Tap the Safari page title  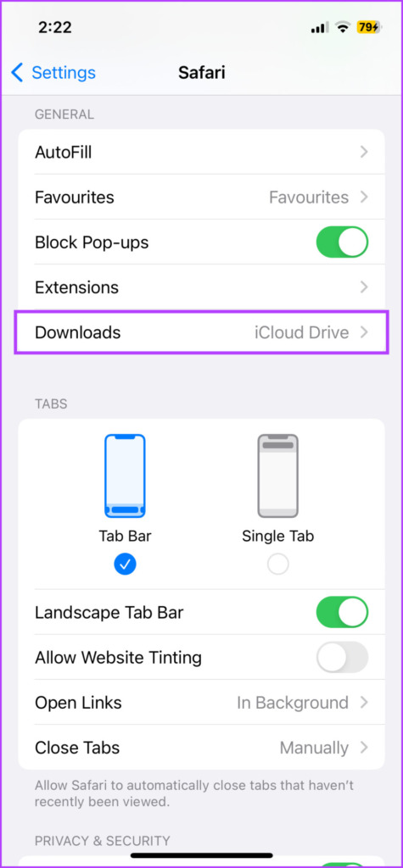[x=201, y=73]
